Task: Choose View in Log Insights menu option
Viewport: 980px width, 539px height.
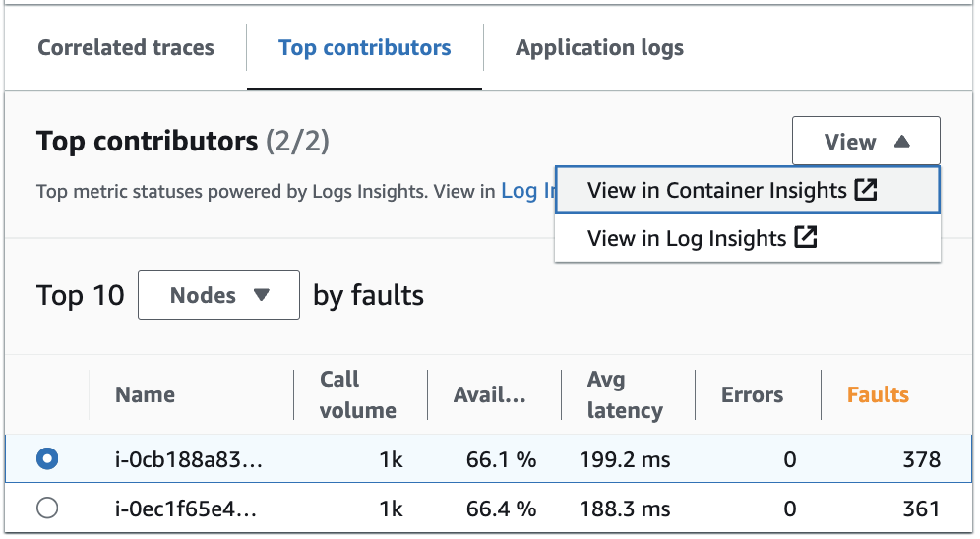Action: (x=686, y=238)
